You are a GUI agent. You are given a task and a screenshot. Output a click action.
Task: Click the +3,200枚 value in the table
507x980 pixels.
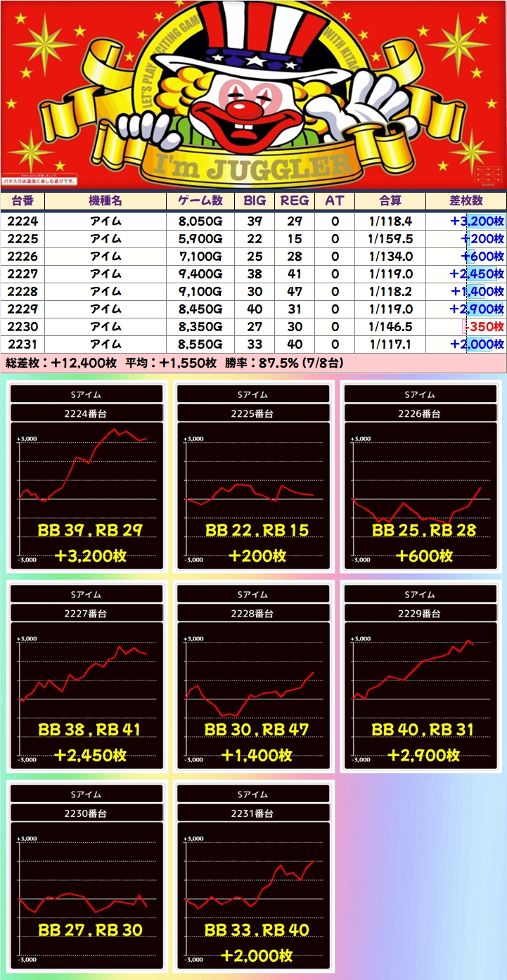coord(478,221)
